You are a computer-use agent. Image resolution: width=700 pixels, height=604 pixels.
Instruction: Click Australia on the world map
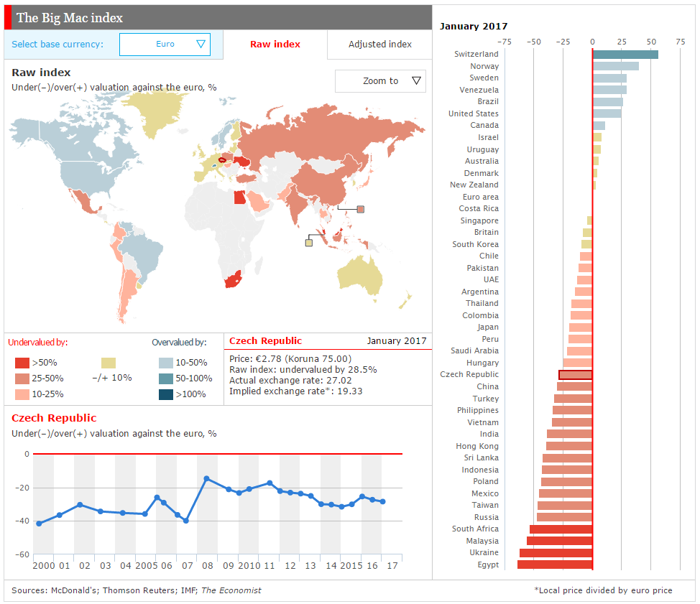(x=359, y=275)
